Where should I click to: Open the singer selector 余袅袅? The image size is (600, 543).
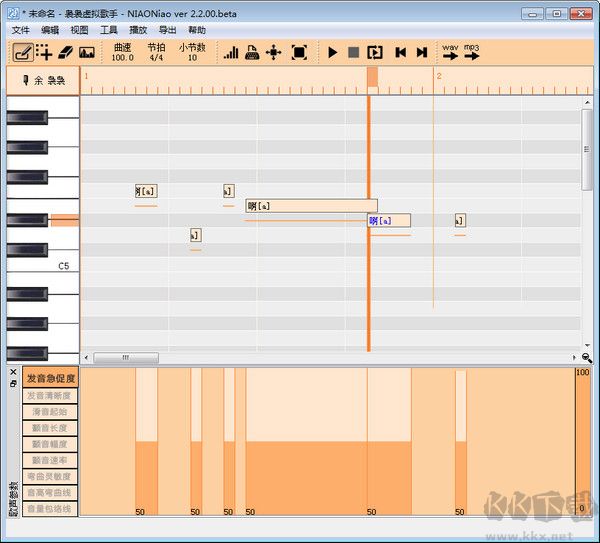(42, 81)
